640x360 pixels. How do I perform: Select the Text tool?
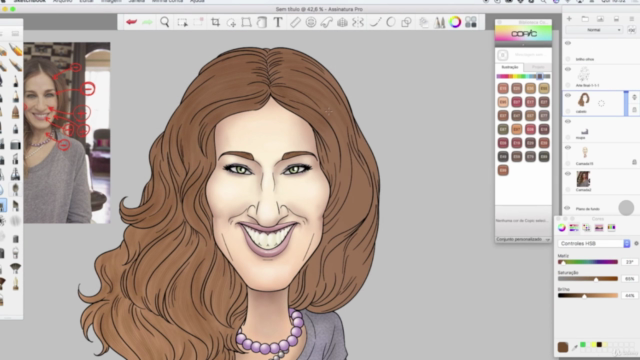[278, 22]
